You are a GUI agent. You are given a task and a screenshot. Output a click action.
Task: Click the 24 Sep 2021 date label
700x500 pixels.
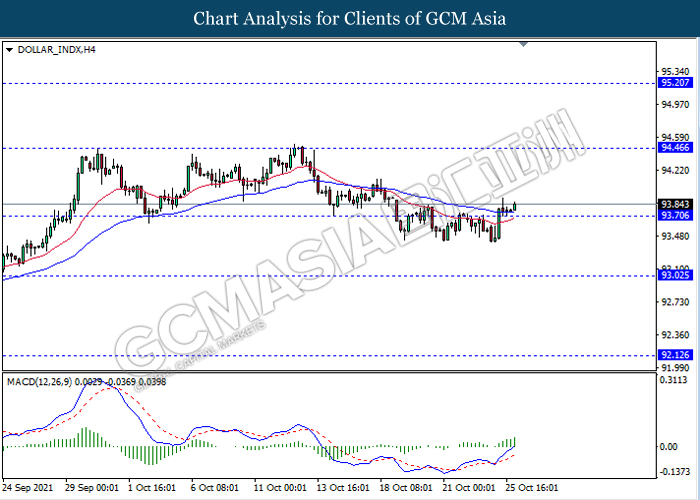point(28,488)
